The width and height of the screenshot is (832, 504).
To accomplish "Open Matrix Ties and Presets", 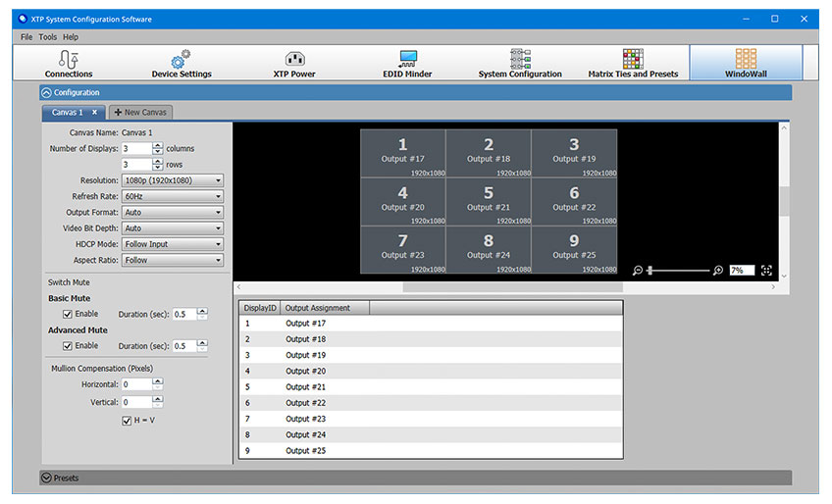I will tap(633, 63).
